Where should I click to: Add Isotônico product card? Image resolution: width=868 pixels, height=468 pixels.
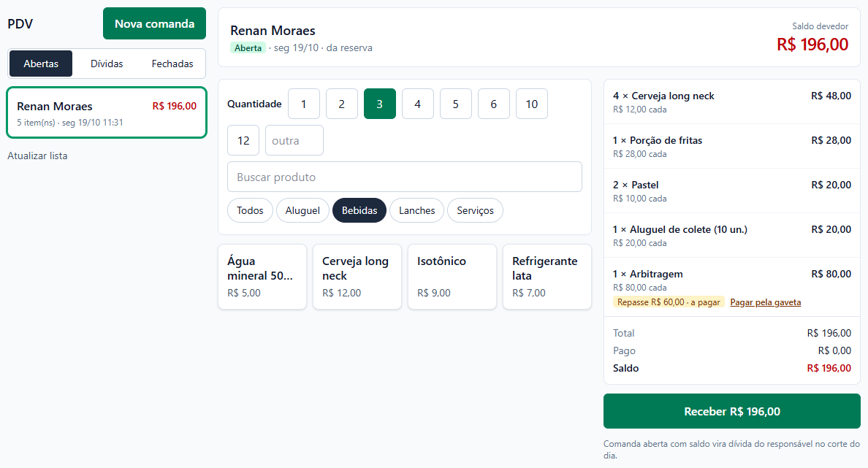[452, 277]
